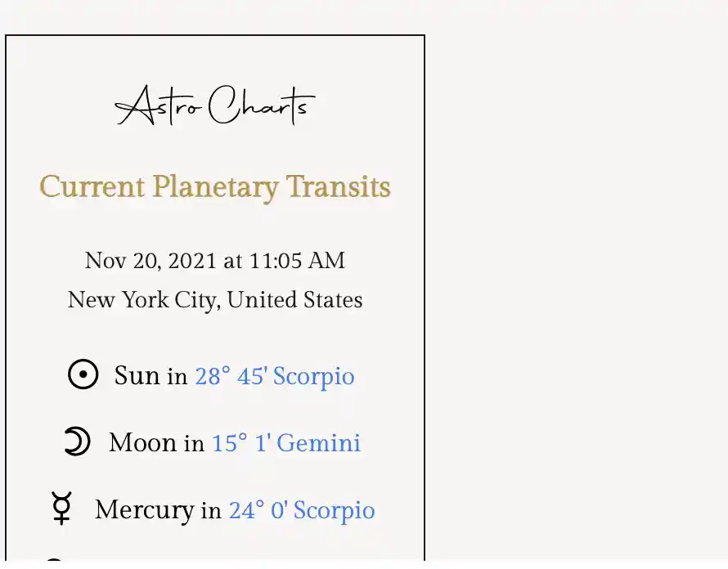Image resolution: width=728 pixels, height=569 pixels.
Task: Click the Mercury glyph icon
Action: pyautogui.click(x=61, y=509)
